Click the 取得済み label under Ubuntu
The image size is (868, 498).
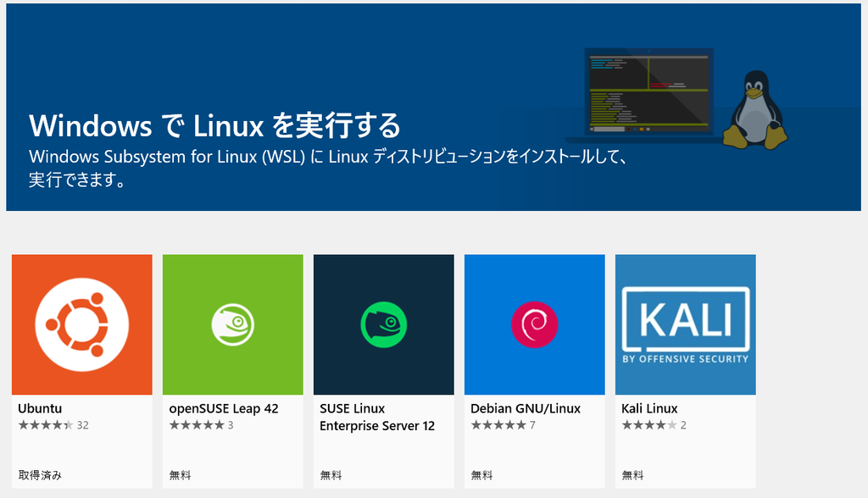[40, 475]
